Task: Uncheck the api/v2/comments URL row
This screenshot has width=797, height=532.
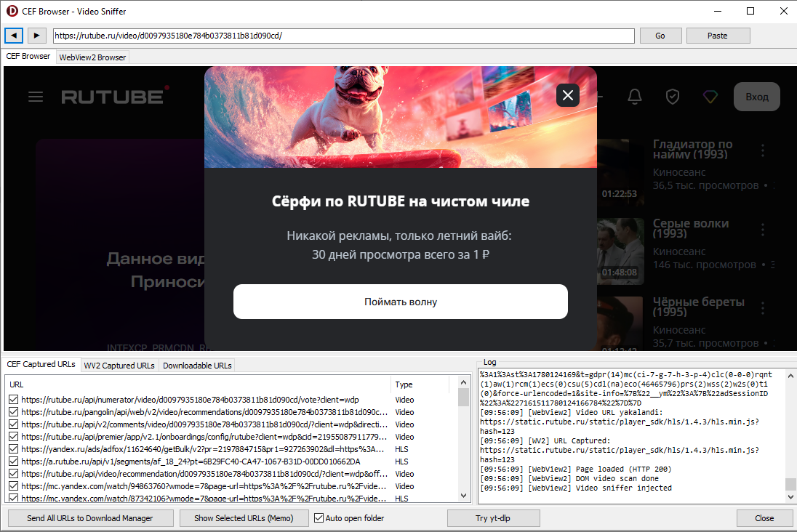Action: (x=14, y=424)
